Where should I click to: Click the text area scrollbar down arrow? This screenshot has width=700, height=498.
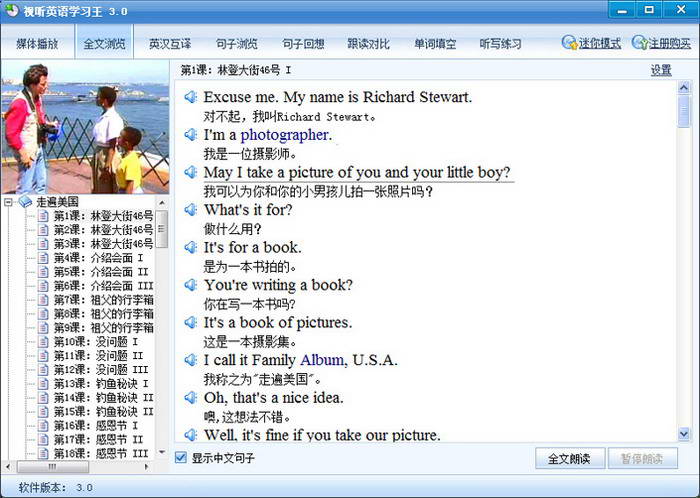pos(684,434)
